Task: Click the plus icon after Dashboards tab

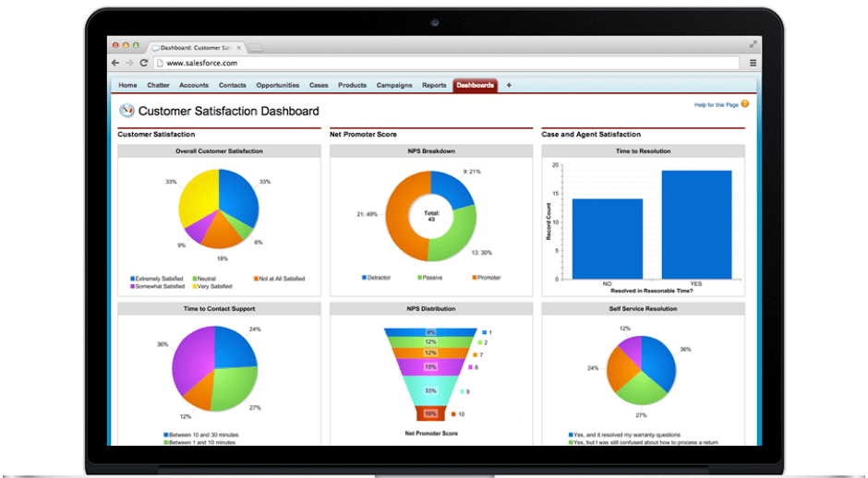Action: click(509, 85)
